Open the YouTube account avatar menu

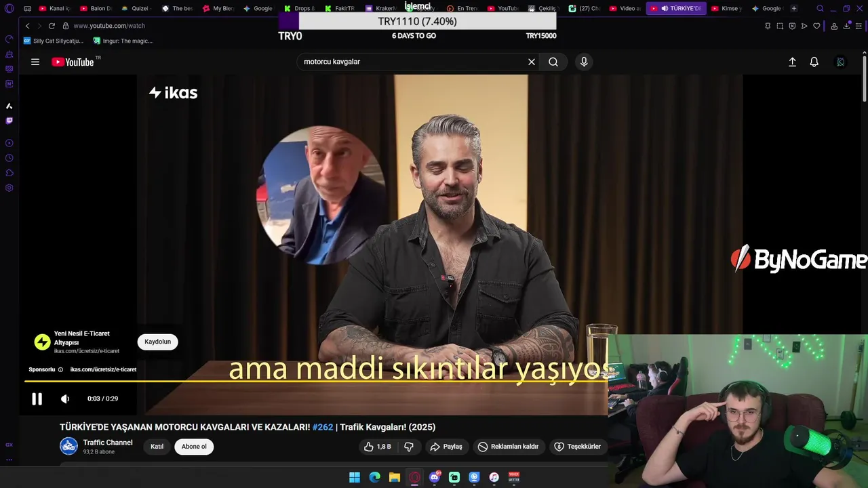[840, 62]
